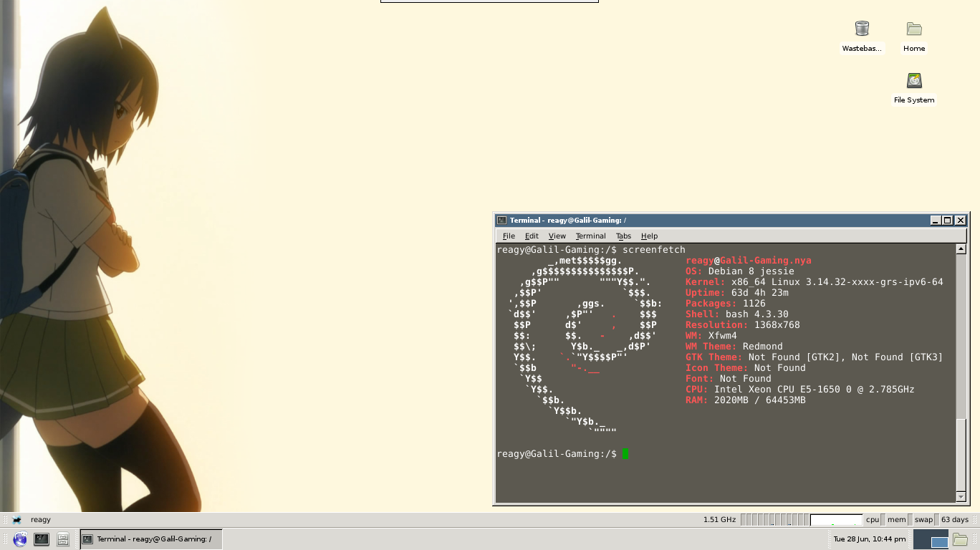The image size is (980, 550).
Task: Click the Packages: 1126 line
Action: tap(726, 304)
